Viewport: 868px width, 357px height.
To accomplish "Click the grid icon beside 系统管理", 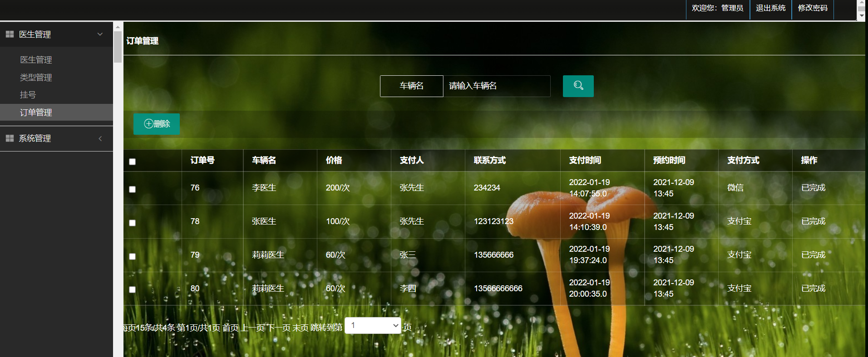I will 10,138.
